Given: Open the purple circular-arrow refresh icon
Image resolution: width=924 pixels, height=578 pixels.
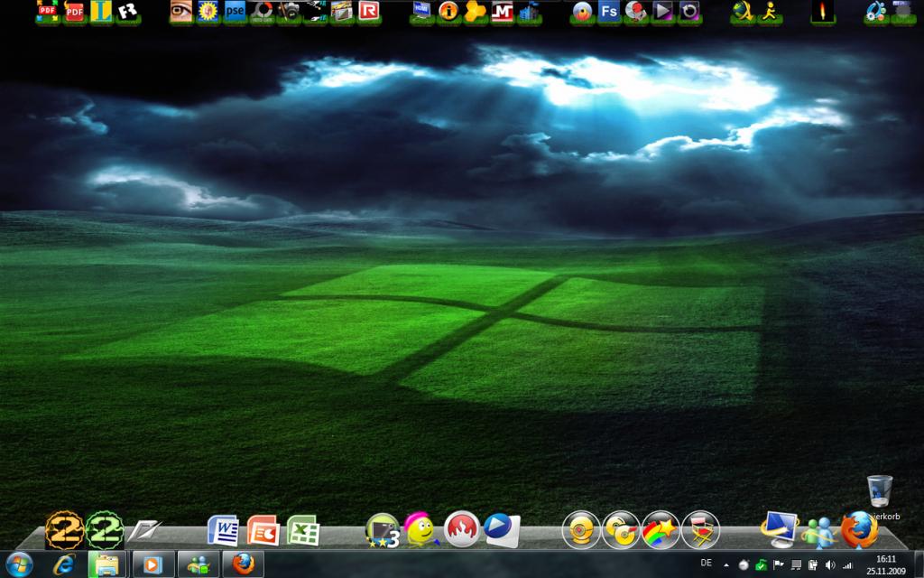Looking at the screenshot, I should (688, 11).
